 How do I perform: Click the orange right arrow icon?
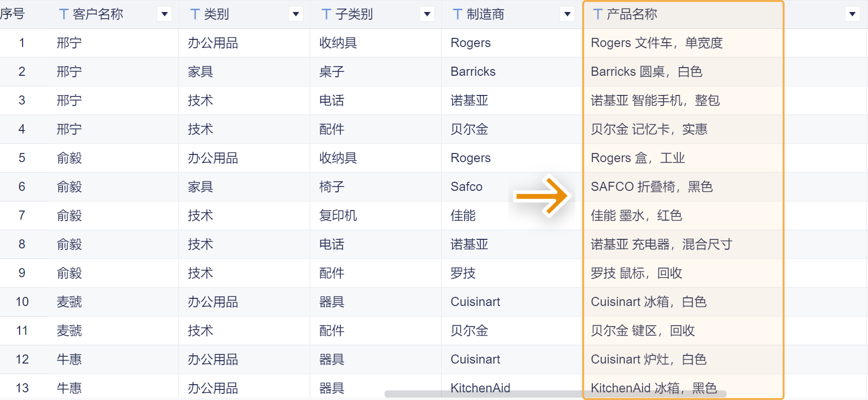click(x=542, y=196)
